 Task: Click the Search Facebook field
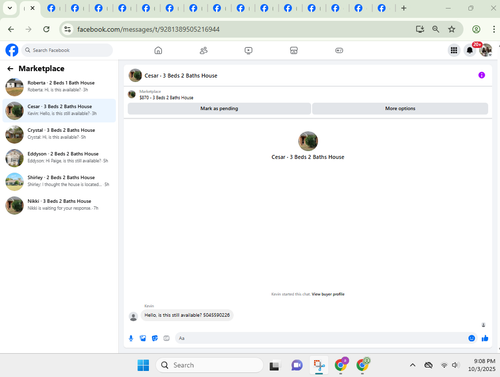[67, 50]
